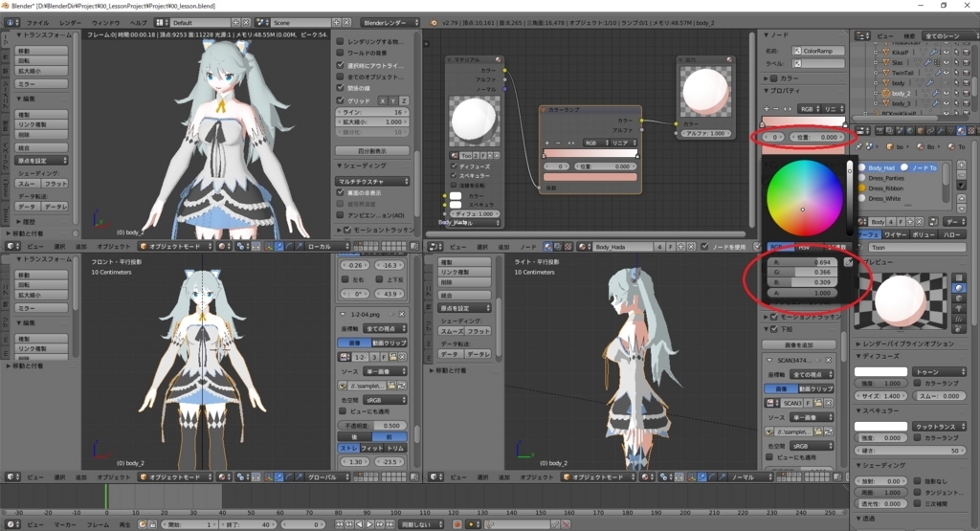Click the viewport shading sphere icon in top-left viewport header

(x=222, y=246)
